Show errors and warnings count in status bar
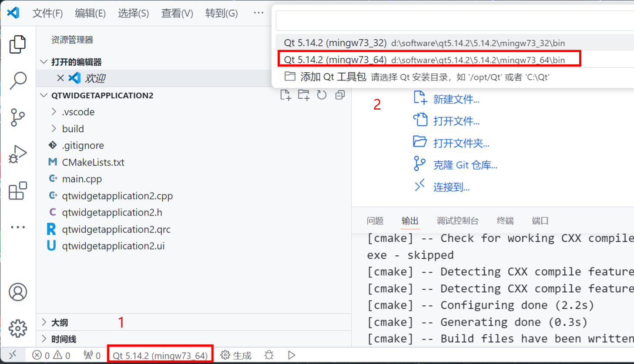The height and width of the screenshot is (364, 634). tap(51, 355)
